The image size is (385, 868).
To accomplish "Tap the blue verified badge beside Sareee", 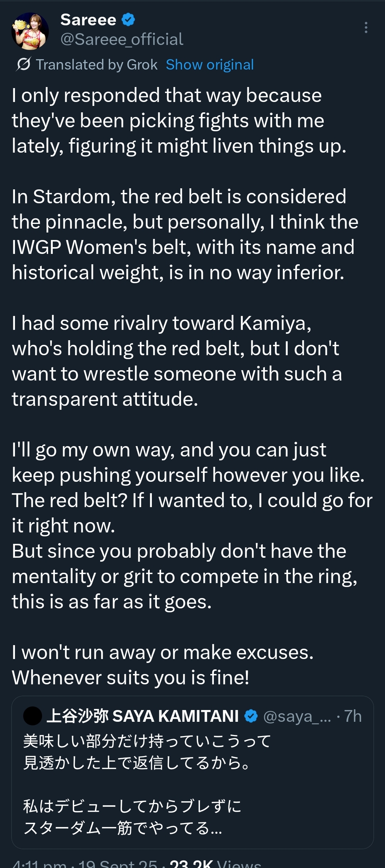I will (x=128, y=20).
